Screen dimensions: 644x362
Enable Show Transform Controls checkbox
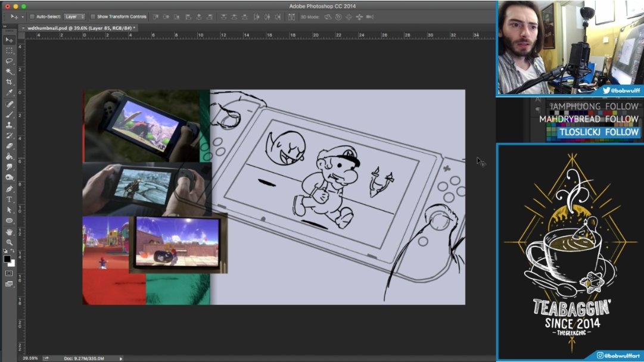[x=93, y=17]
